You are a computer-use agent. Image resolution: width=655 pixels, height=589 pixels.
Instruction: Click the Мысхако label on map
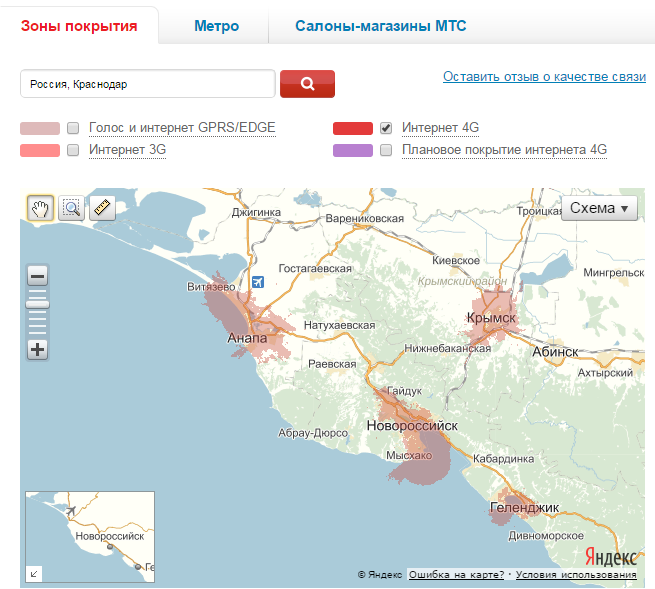(409, 455)
